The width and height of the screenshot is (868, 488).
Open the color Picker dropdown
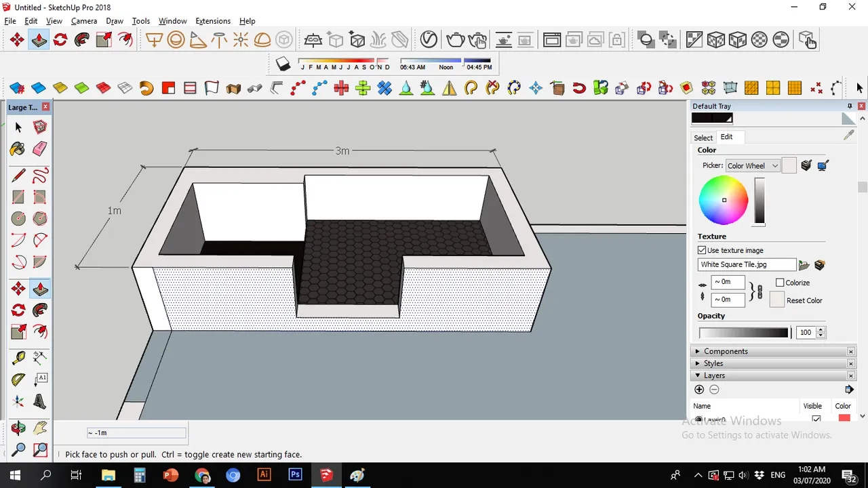tap(753, 165)
